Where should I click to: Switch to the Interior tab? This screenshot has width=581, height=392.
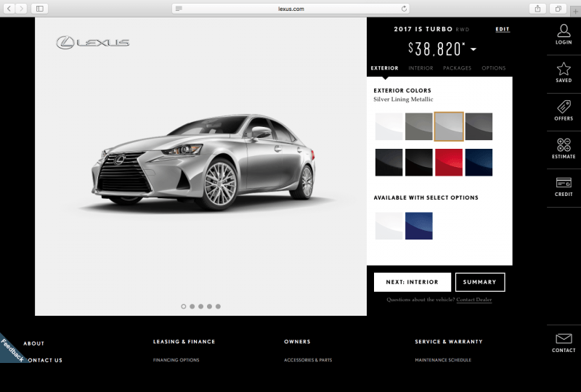(x=420, y=68)
